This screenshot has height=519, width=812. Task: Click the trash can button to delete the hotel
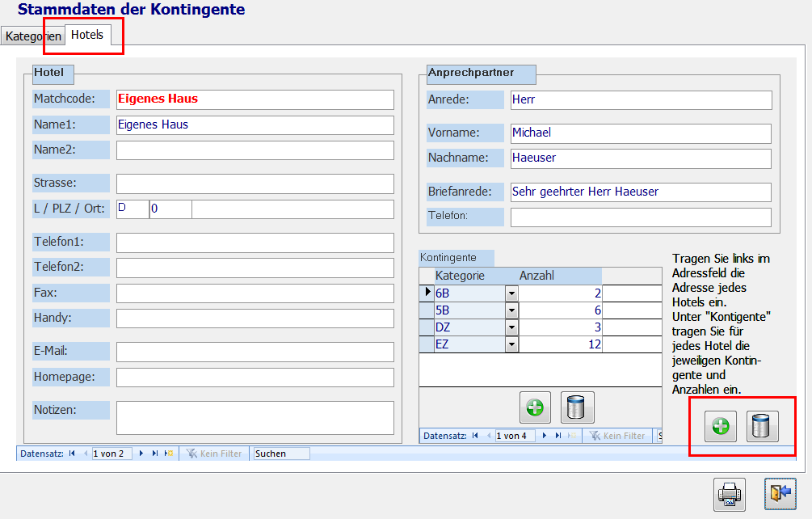pos(762,426)
